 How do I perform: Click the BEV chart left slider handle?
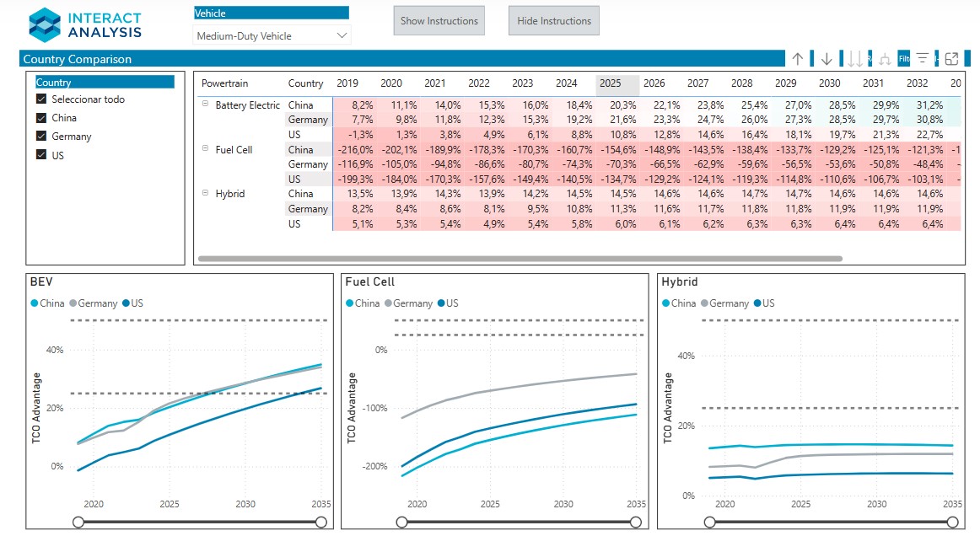pyautogui.click(x=78, y=523)
